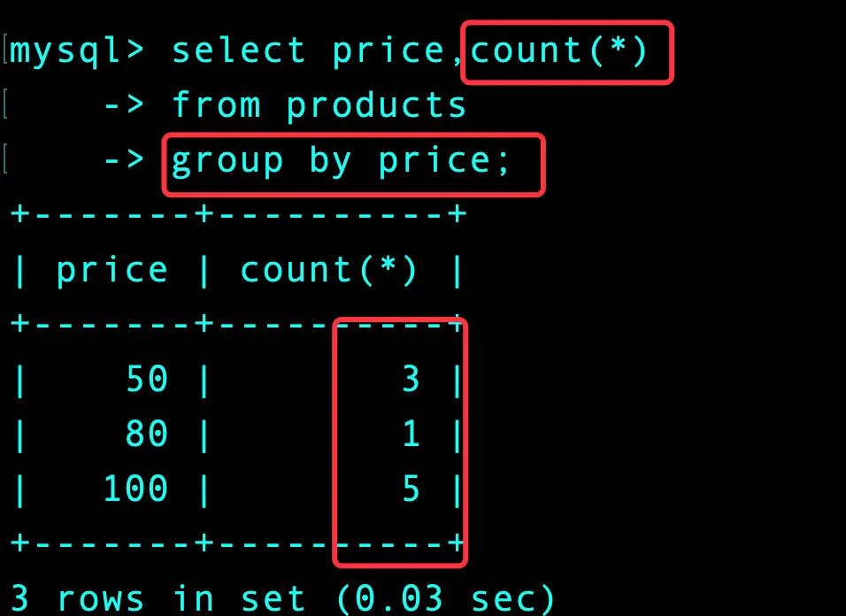Click the word from in query
The image size is (846, 616).
pos(216,104)
